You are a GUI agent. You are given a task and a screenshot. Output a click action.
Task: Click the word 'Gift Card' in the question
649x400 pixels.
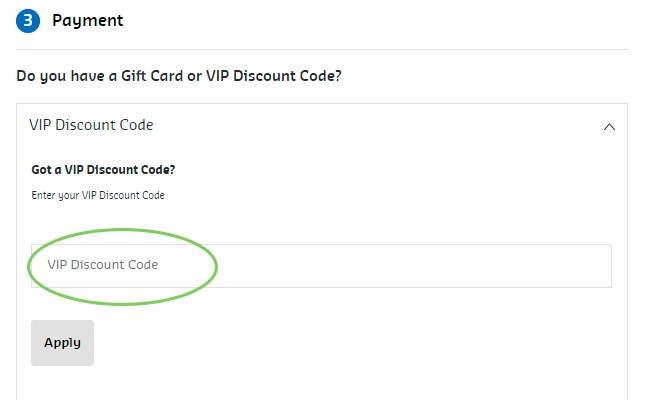[148, 75]
